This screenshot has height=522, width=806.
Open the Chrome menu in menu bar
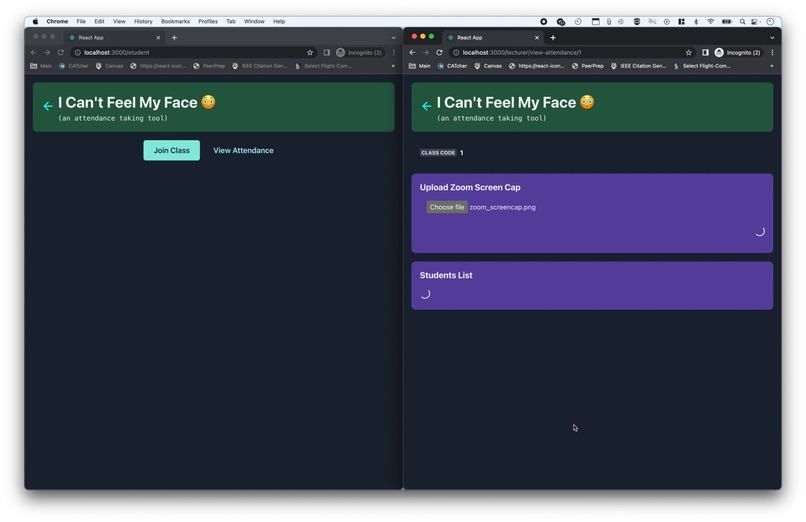[x=57, y=22]
